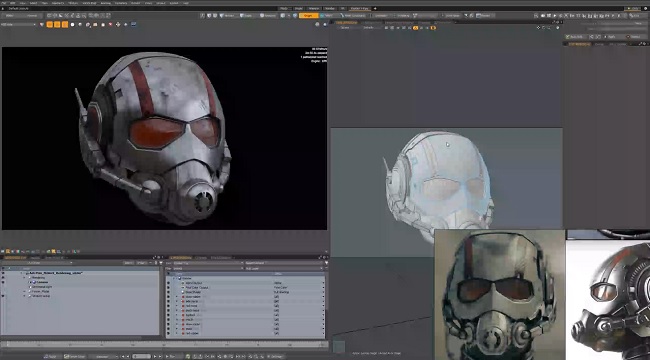Click the orange highlighted Origin button
Viewport: 650px width, 360px height.
tap(308, 15)
